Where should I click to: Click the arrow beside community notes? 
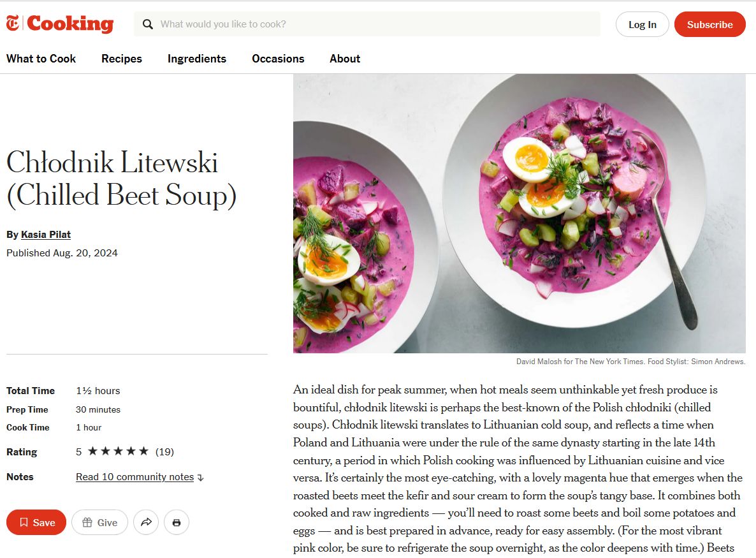tap(201, 477)
